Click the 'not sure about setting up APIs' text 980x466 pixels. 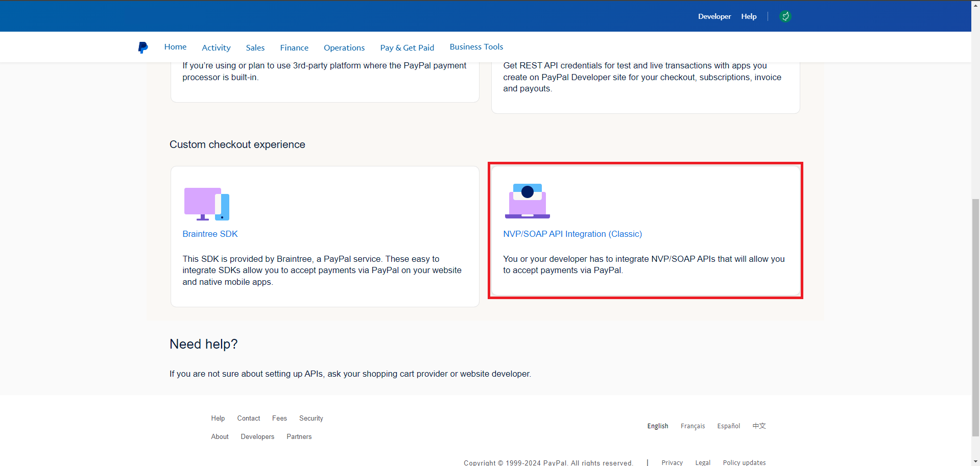(x=350, y=374)
